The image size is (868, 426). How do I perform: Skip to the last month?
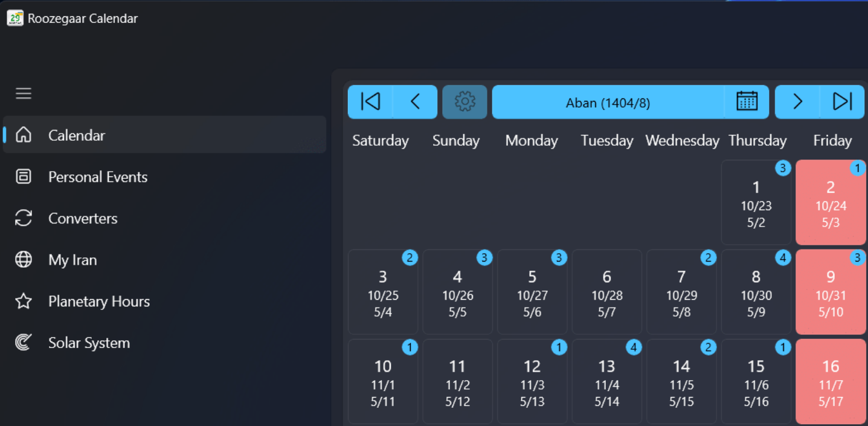pos(842,102)
